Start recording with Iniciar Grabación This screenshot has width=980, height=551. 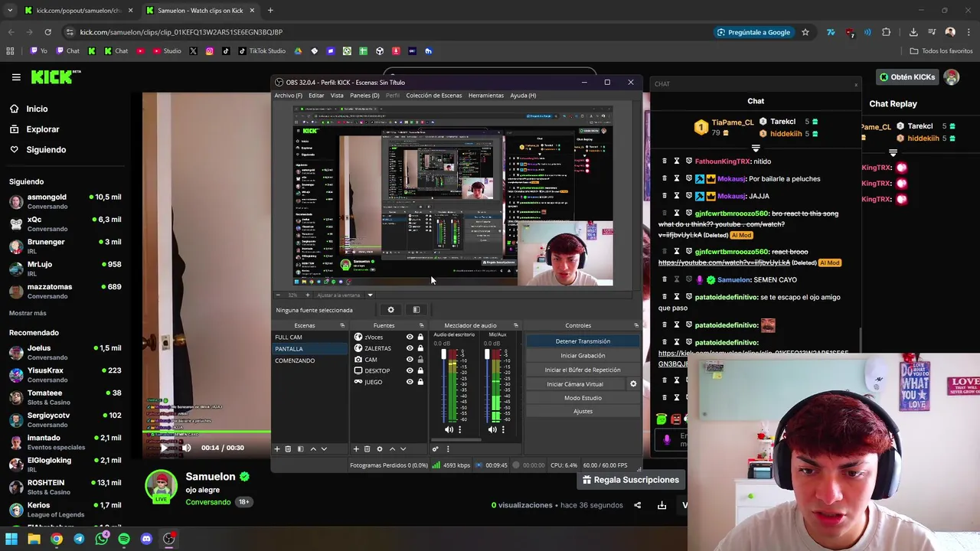583,356
